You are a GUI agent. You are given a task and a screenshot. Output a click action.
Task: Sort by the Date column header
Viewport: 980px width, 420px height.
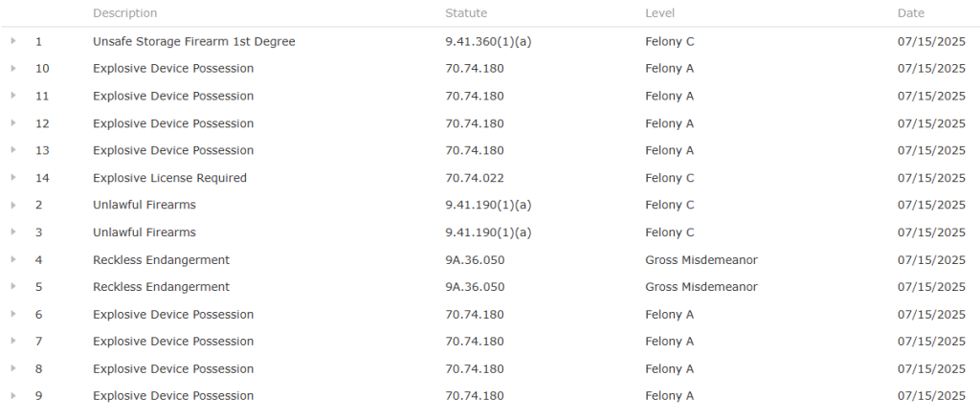910,13
